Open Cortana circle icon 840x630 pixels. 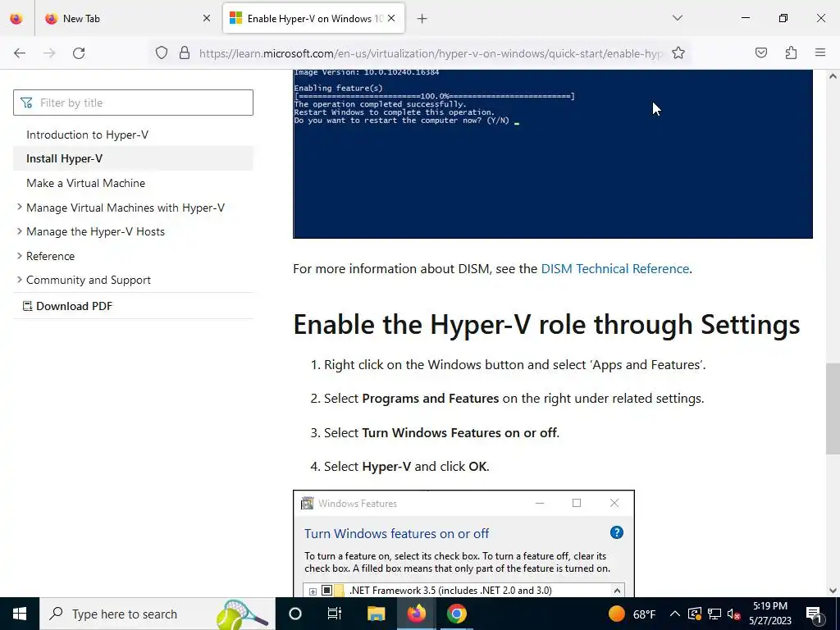[x=295, y=614]
